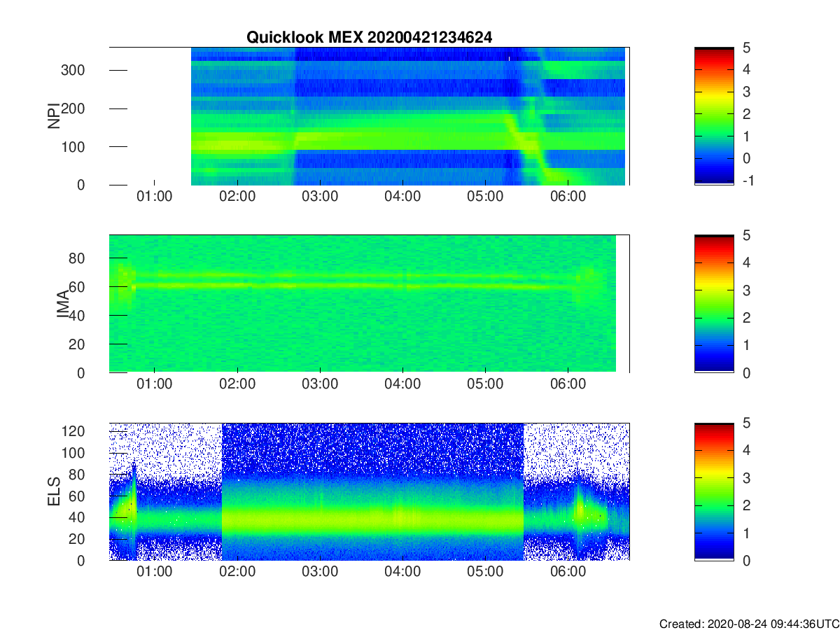Image resolution: width=840 pixels, height=630 pixels.
Task: Select the IMA axis label
Action: pos(62,304)
